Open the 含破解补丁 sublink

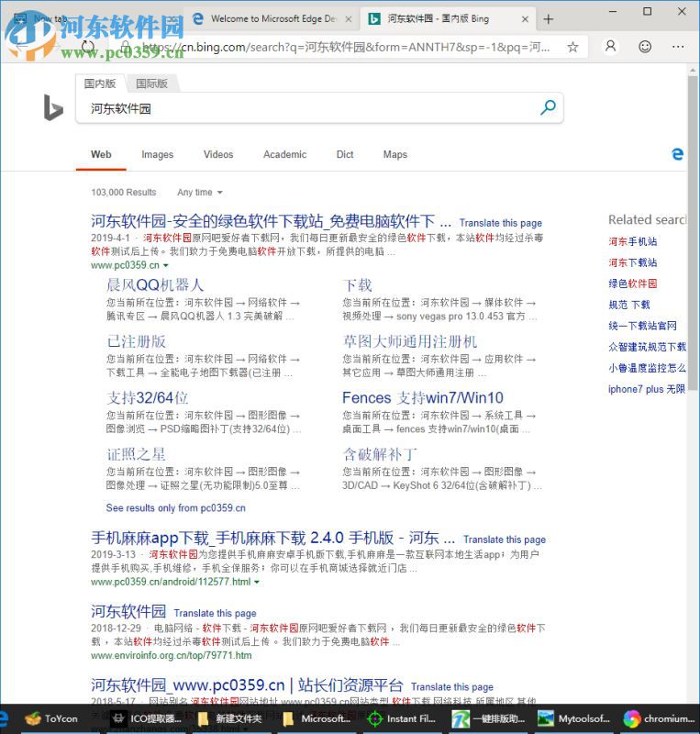[x=379, y=454]
